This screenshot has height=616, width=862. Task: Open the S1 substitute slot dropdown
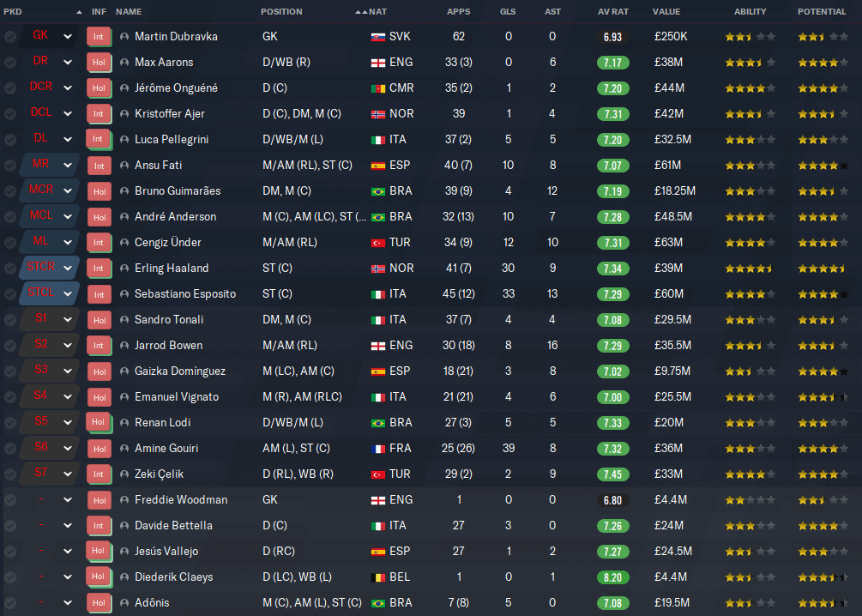click(68, 319)
